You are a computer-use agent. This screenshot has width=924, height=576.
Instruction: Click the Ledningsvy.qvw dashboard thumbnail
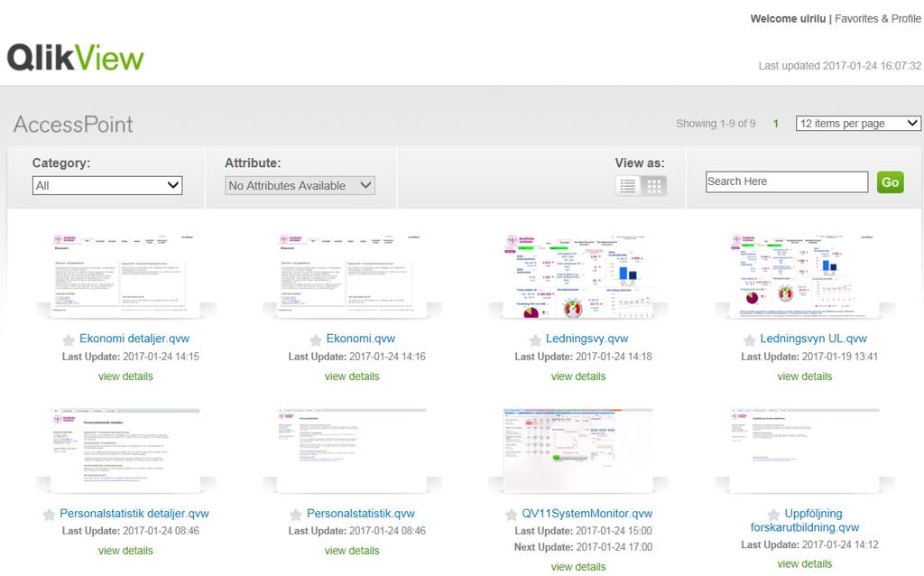[x=578, y=274]
